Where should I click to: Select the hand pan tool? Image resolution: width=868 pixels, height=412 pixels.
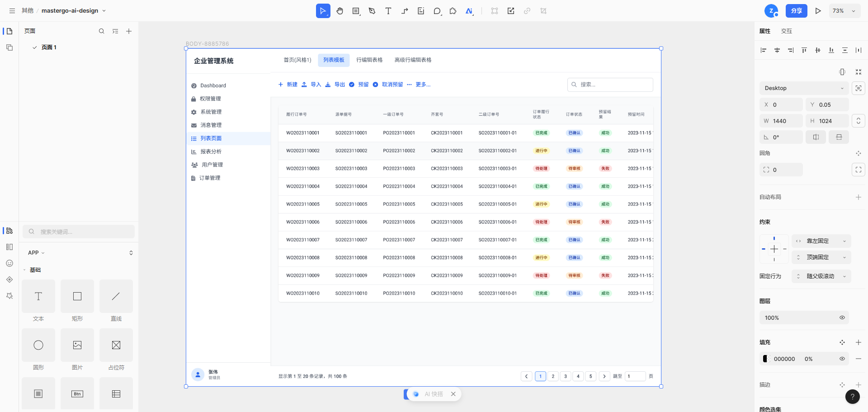pyautogui.click(x=340, y=11)
